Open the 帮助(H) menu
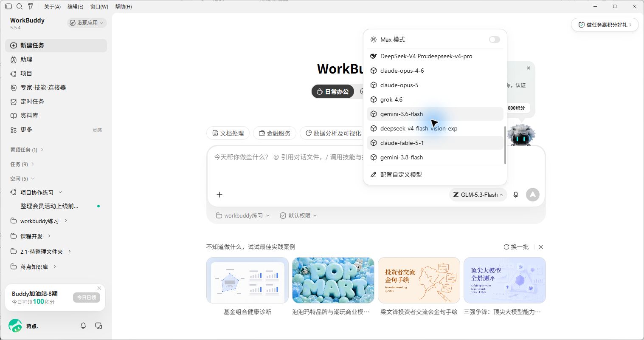644x340 pixels. coord(124,6)
